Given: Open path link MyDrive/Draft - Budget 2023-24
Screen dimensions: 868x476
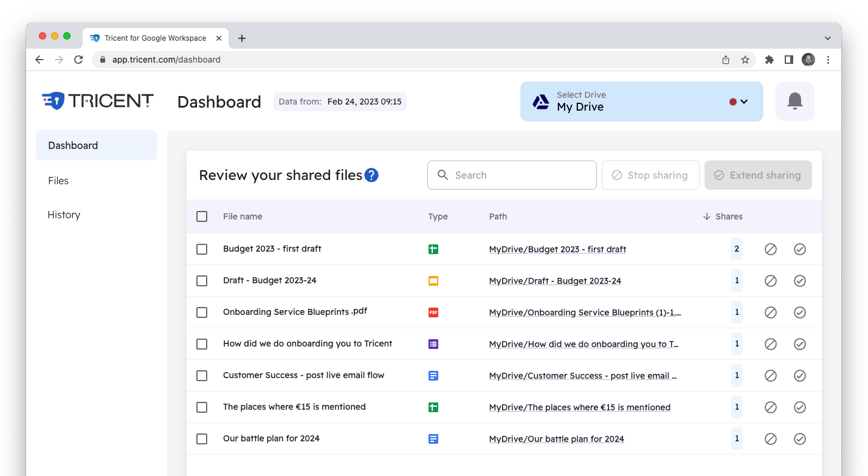Looking at the screenshot, I should point(555,281).
